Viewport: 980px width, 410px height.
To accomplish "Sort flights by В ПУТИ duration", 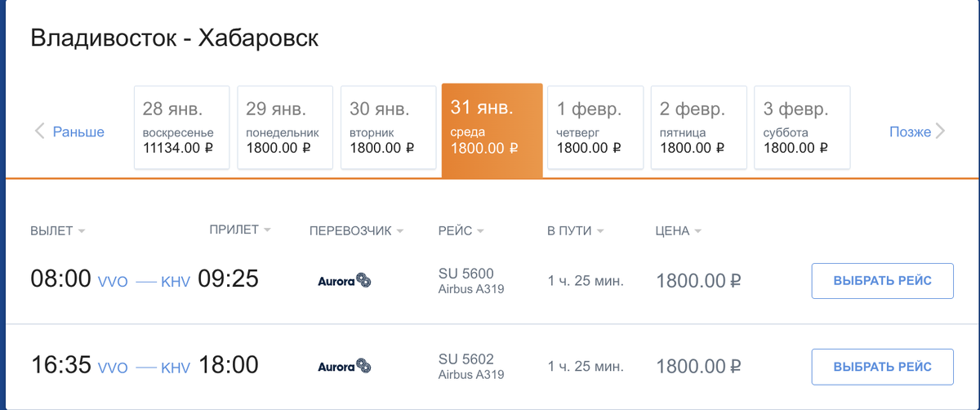I will (575, 231).
